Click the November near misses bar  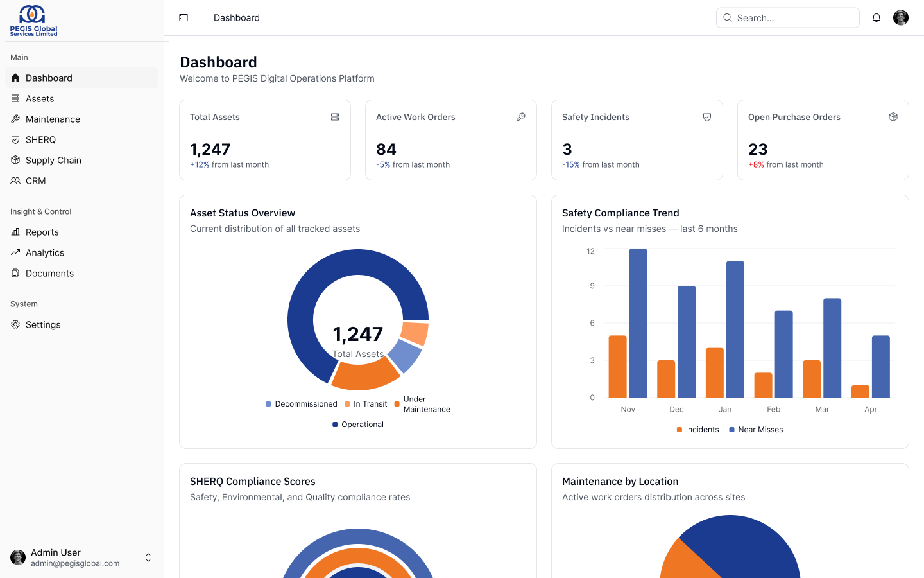click(x=638, y=323)
